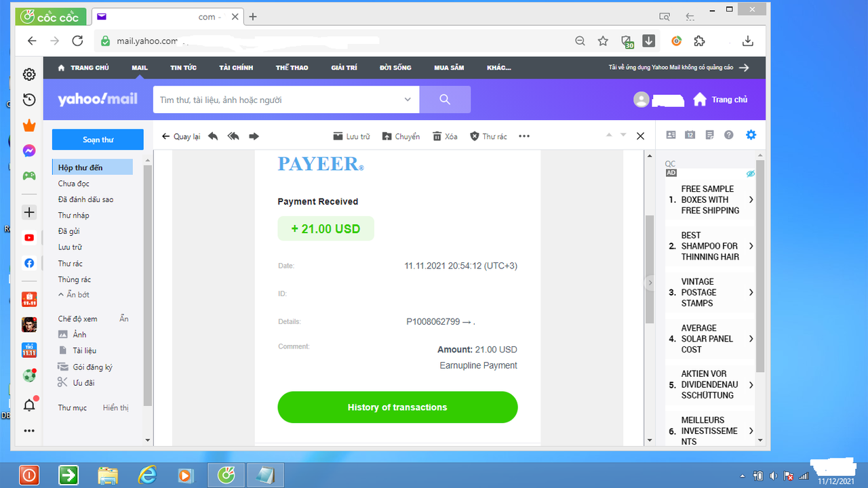Open GIẢI TRÍ navigation item
Image resolution: width=868 pixels, height=488 pixels.
344,68
